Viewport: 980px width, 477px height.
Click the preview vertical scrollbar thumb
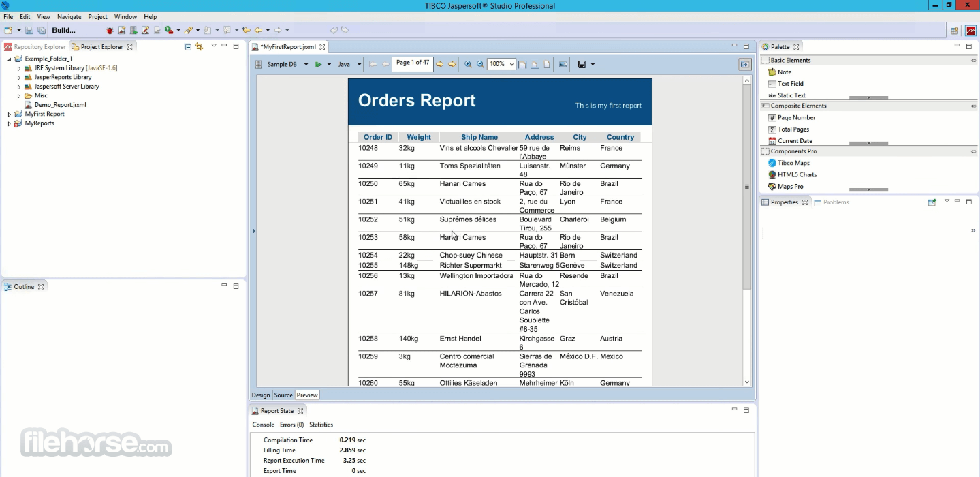tap(746, 185)
